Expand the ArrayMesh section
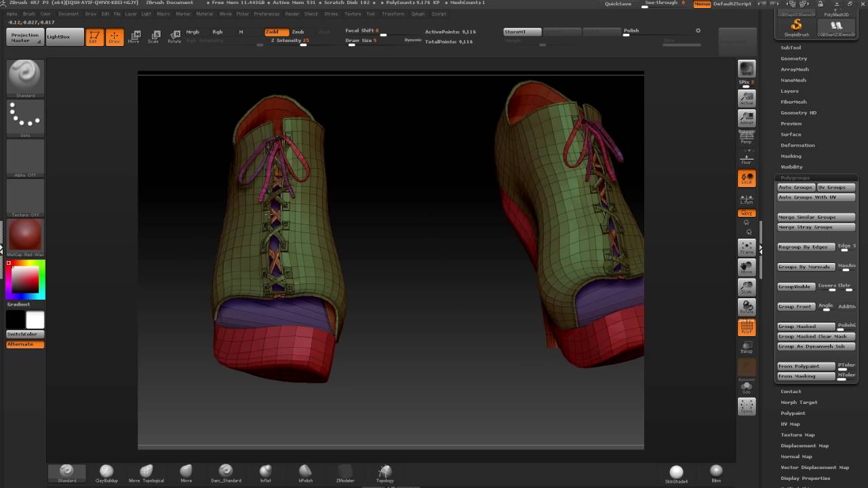This screenshot has width=868, height=488. [x=795, y=69]
